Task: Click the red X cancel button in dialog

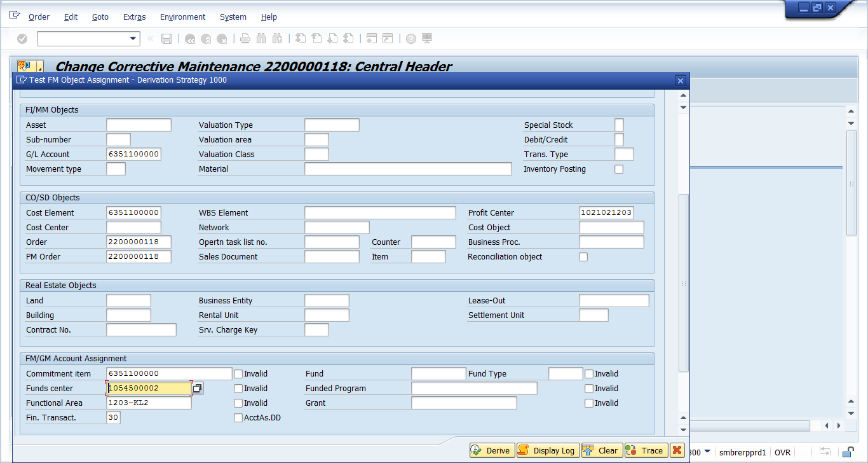Action: point(677,450)
